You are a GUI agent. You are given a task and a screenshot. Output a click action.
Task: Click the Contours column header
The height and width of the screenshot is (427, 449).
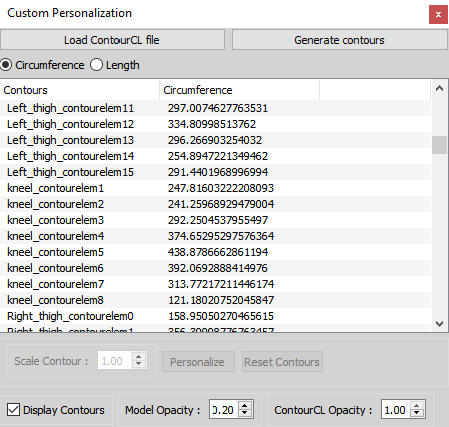point(80,90)
